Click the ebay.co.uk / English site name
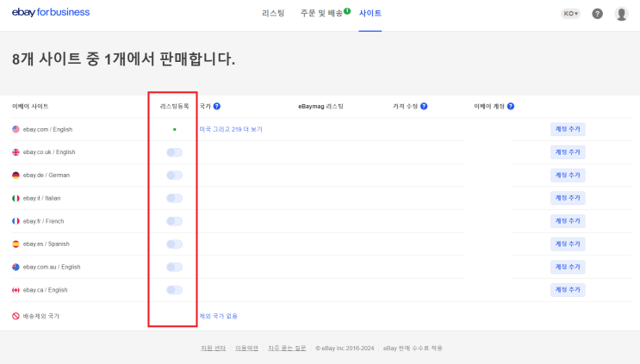This screenshot has height=364, width=640. click(49, 152)
